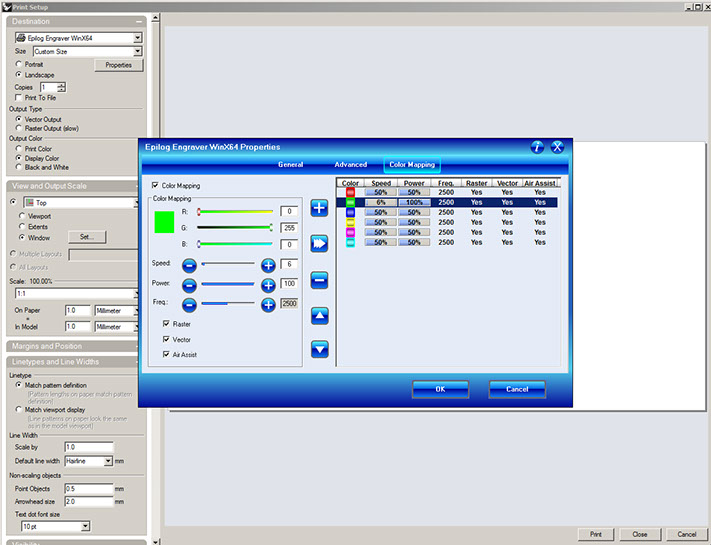The width and height of the screenshot is (711, 545).
Task: Open the 10 pt text dot font dropdown
Action: click(x=85, y=526)
